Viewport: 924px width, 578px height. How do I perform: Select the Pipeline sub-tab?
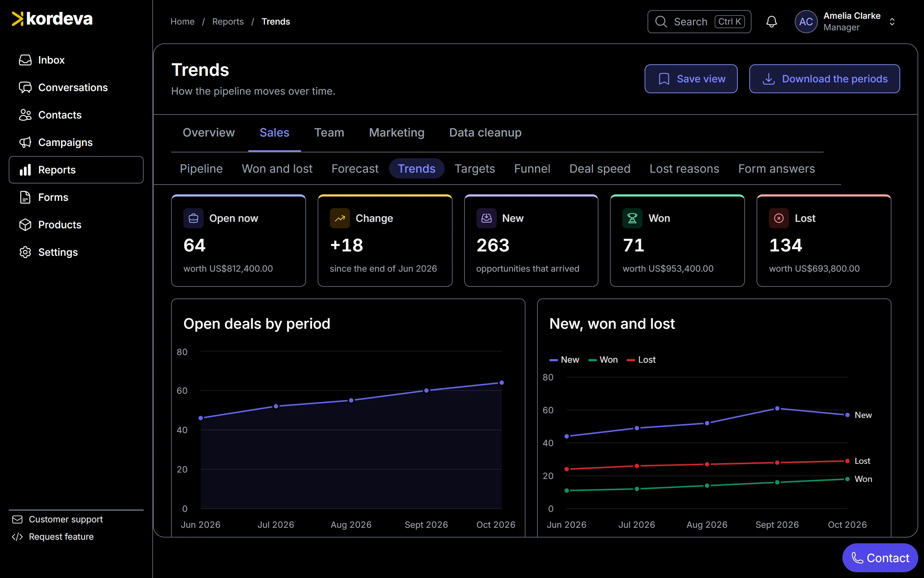pos(201,169)
